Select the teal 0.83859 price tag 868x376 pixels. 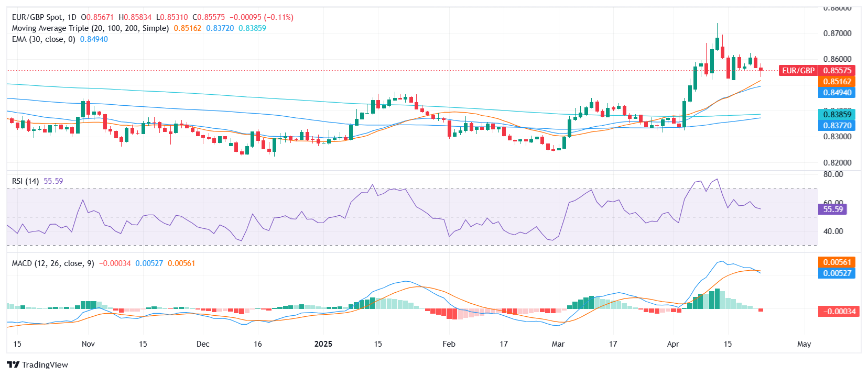point(837,115)
